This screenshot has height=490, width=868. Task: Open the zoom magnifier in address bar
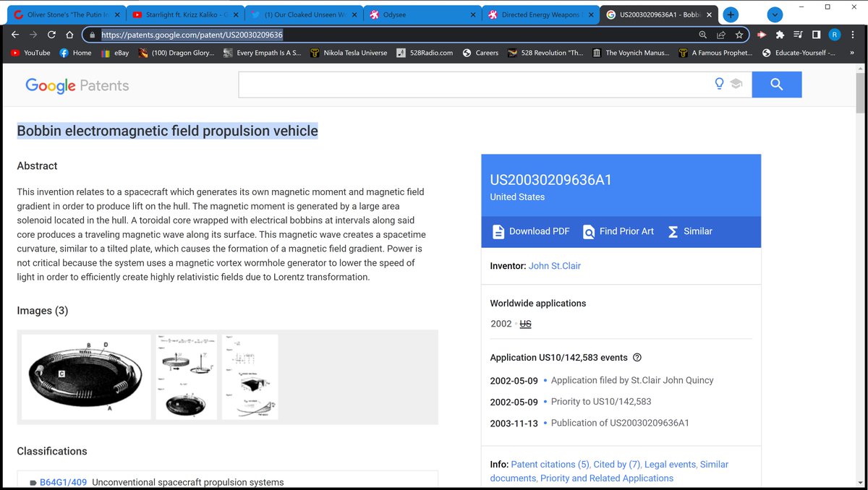pyautogui.click(x=703, y=35)
